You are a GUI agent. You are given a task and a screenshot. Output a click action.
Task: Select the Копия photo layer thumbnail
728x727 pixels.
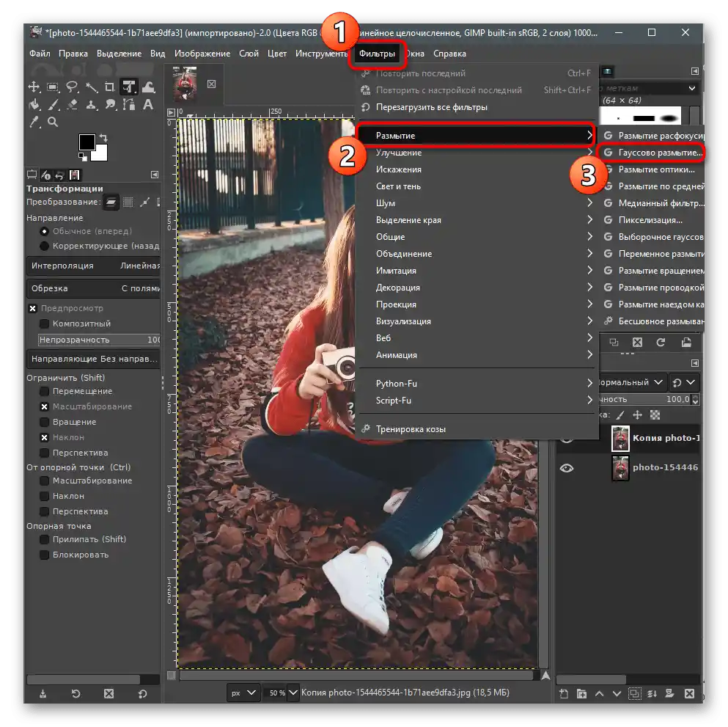pos(620,439)
